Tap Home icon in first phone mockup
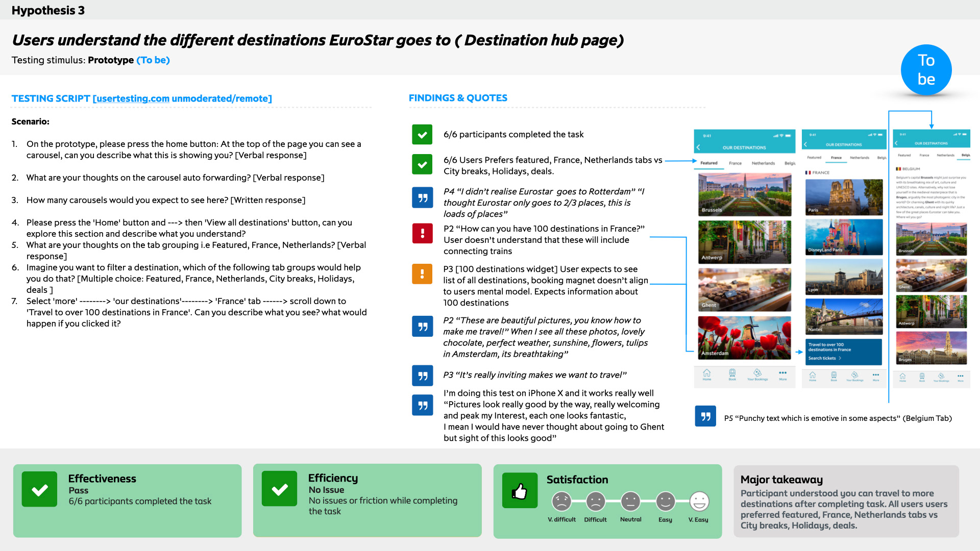Screen dimensions: 980x551 (x=707, y=374)
